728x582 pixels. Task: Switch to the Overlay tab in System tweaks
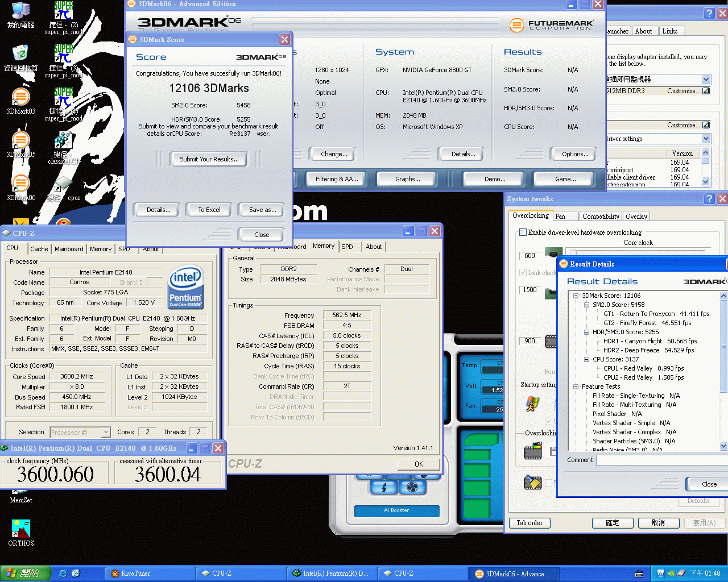point(636,217)
